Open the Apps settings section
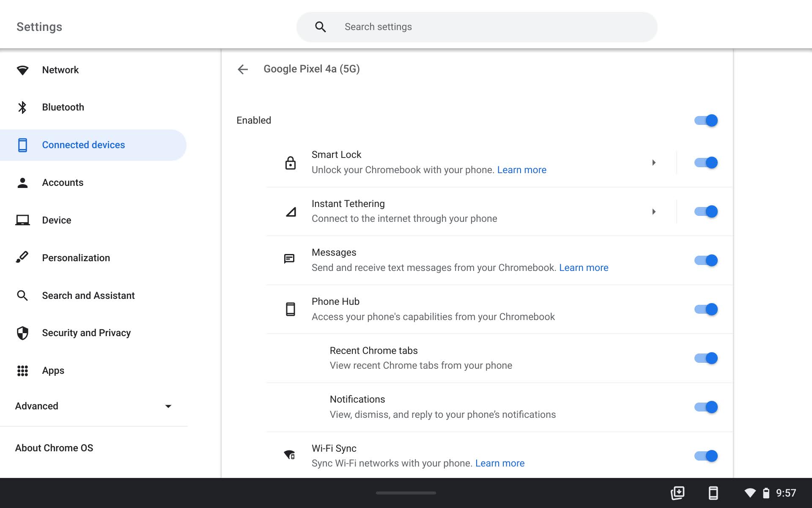This screenshot has width=812, height=508. point(53,370)
